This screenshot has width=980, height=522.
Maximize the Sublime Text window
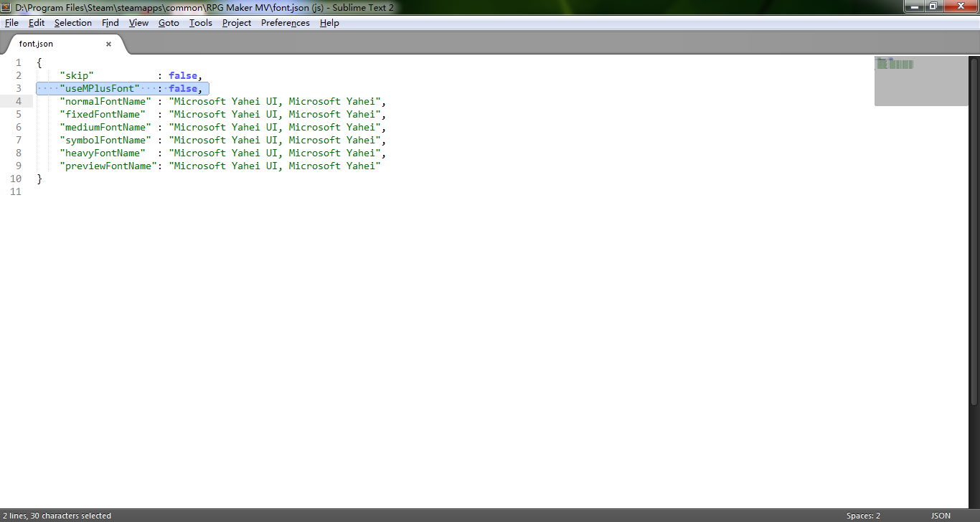pyautogui.click(x=933, y=6)
